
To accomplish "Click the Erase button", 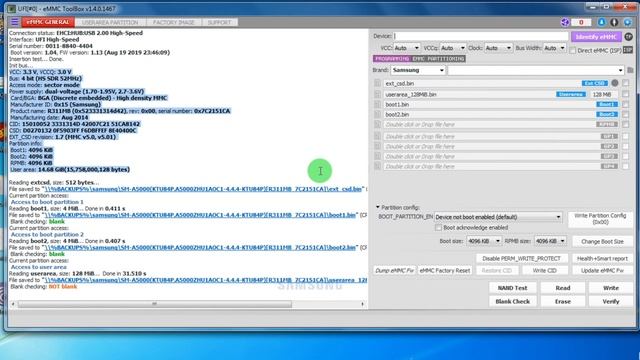I will [563, 302].
